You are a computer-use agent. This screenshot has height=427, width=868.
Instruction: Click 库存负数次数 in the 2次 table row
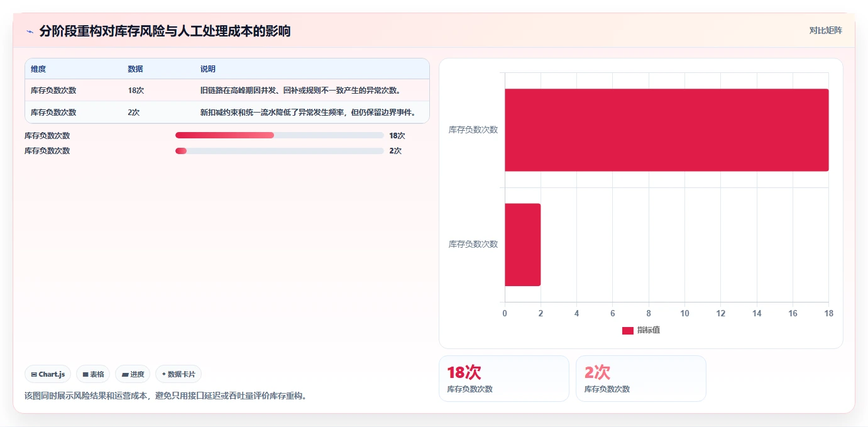coord(53,113)
